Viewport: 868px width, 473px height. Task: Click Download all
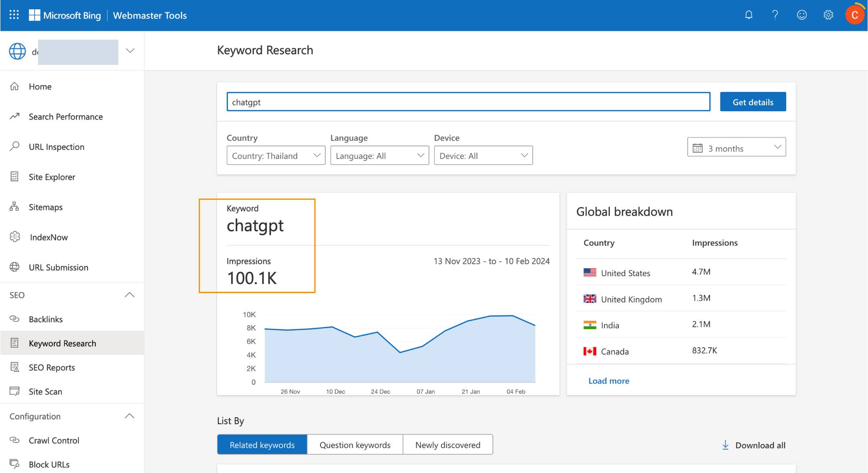[754, 445]
